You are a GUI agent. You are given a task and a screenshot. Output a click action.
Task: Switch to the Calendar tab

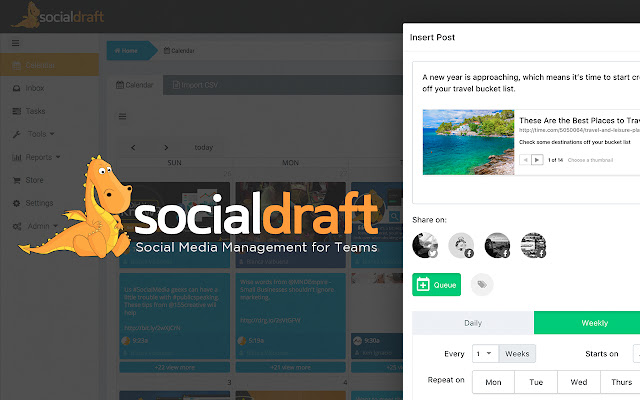135,85
